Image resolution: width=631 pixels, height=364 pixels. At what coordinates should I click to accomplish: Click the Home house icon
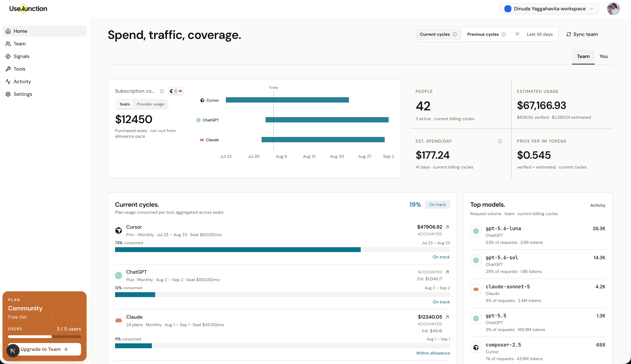[x=8, y=31]
